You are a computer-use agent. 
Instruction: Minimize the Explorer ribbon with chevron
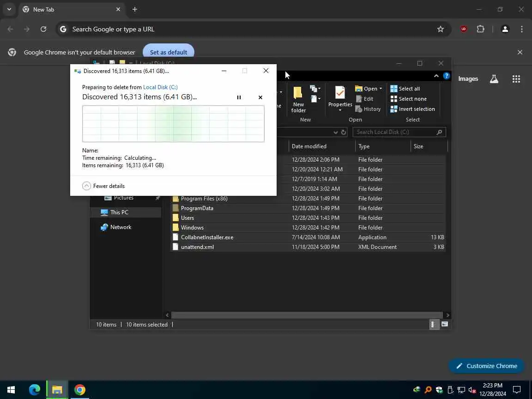(x=436, y=76)
